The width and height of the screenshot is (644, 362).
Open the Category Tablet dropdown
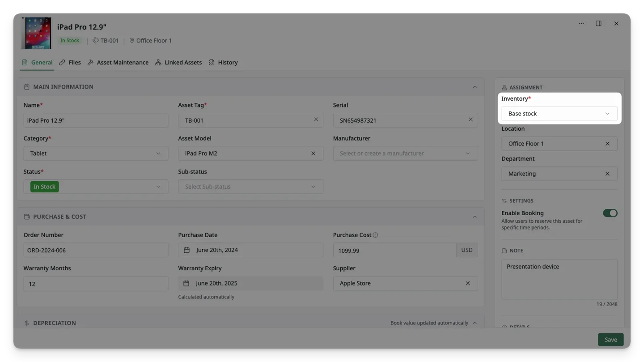point(96,153)
